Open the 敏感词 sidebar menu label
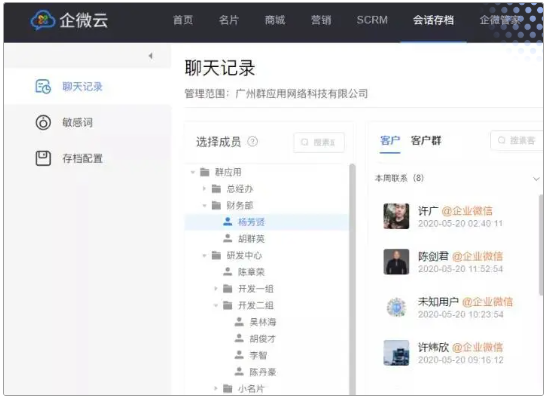Screen dimensions: 548x399 78,122
